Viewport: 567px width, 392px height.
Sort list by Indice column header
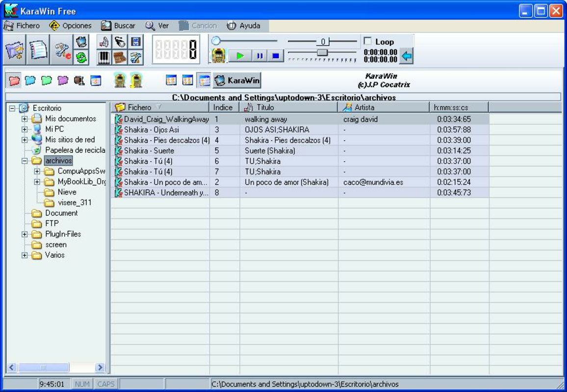[x=224, y=107]
